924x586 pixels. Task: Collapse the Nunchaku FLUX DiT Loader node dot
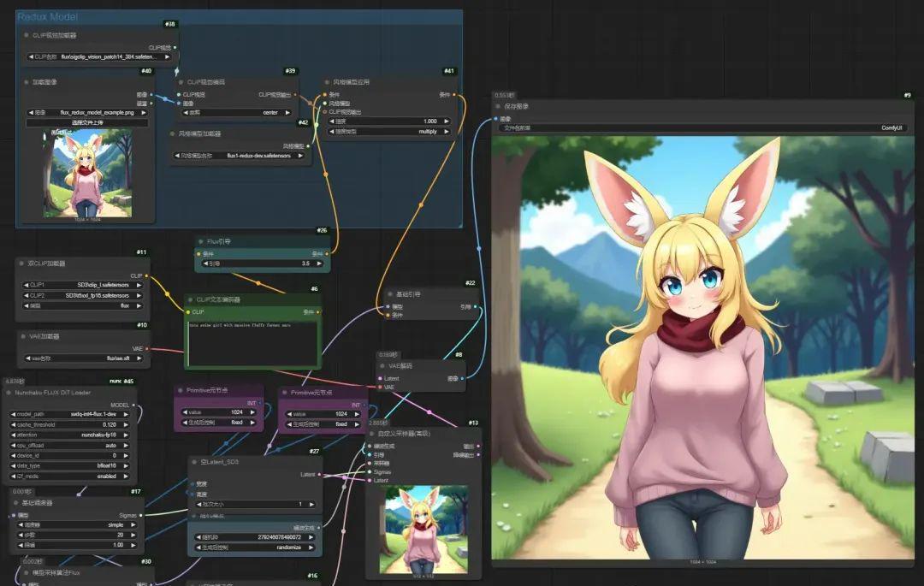tap(9, 393)
